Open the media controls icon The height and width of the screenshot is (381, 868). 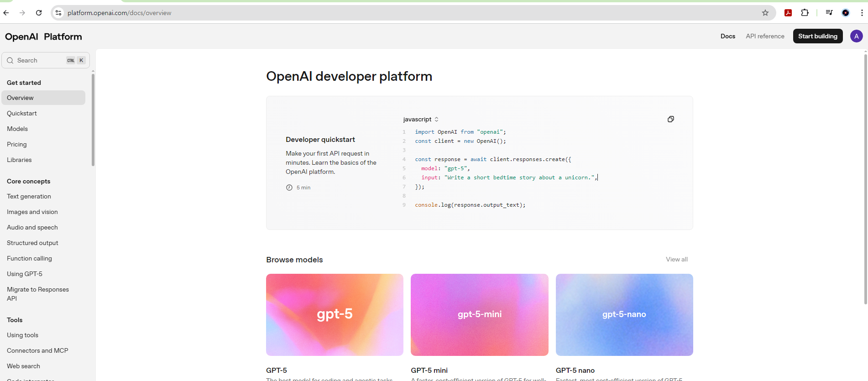[x=829, y=13]
